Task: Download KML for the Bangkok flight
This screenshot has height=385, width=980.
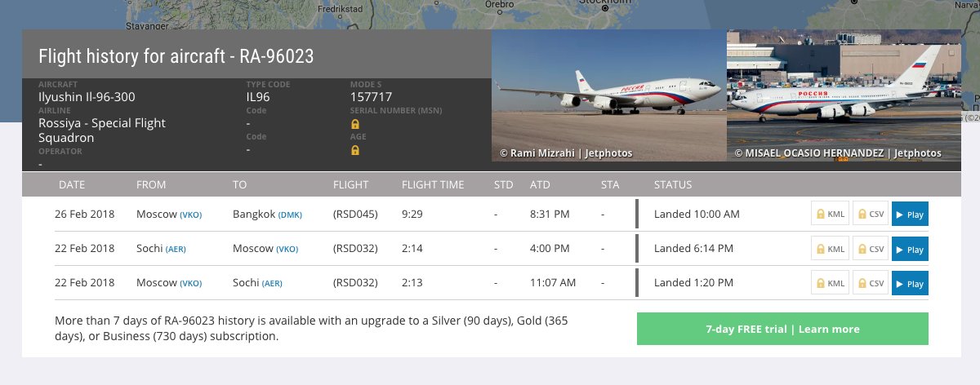Action: 829,215
